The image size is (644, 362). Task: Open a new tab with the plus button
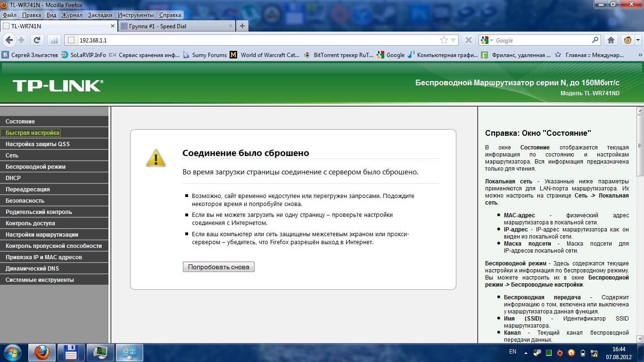242,26
